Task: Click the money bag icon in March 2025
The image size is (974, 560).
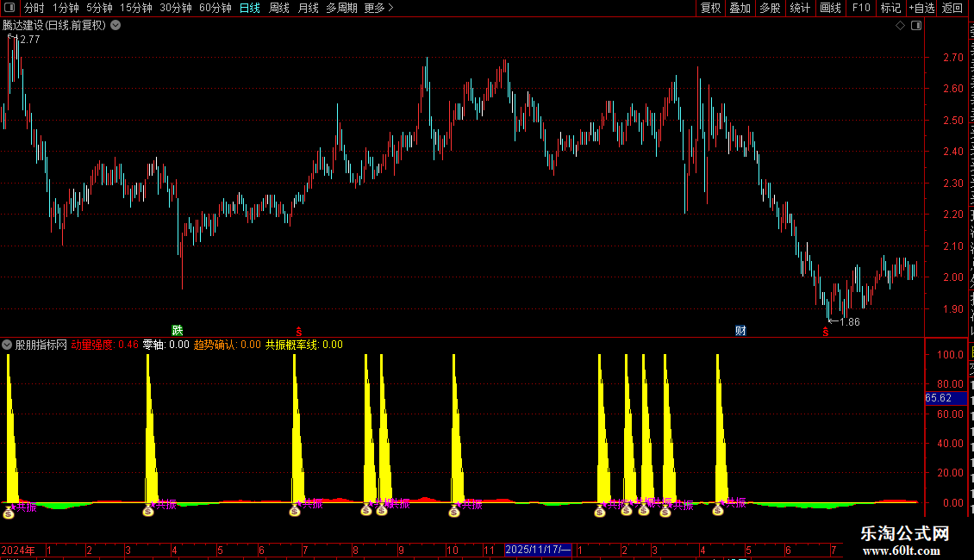Action: pyautogui.click(x=665, y=511)
